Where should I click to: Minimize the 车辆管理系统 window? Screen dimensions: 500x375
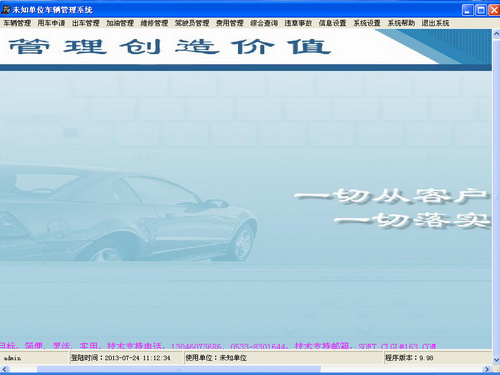(468, 10)
